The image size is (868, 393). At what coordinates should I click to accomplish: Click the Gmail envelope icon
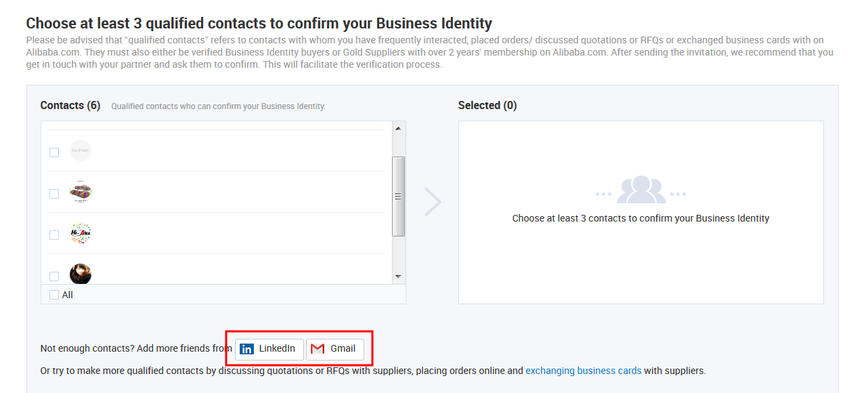tap(318, 349)
